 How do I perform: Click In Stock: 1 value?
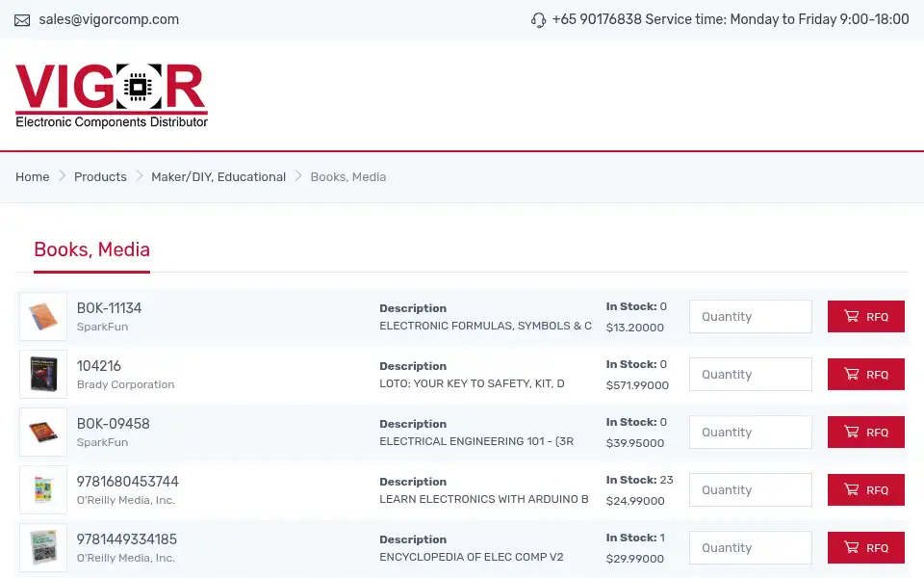pyautogui.click(x=635, y=538)
